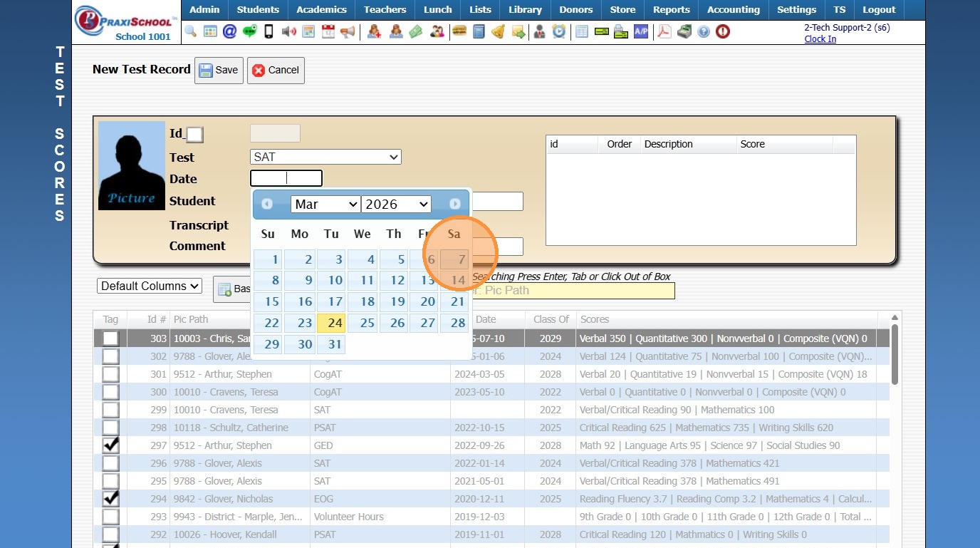The image size is (980, 548).
Task: Tick the tag checkbox for row 300
Action: click(x=110, y=392)
